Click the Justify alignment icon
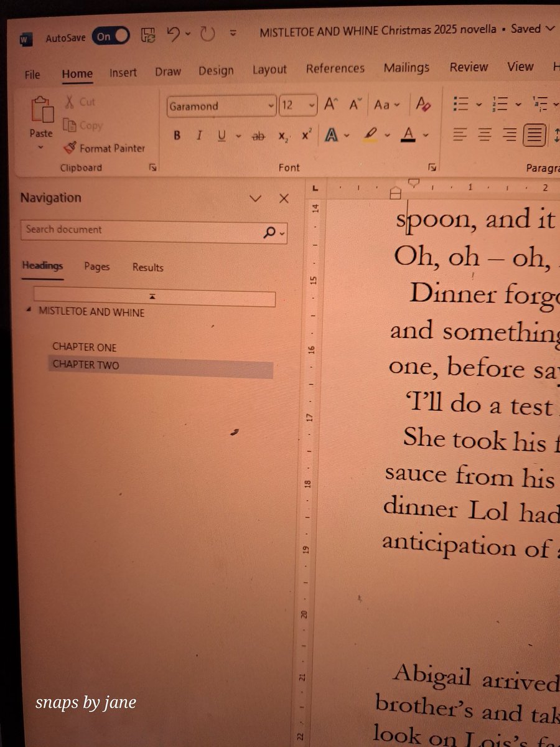This screenshot has height=747, width=560. pyautogui.click(x=533, y=134)
